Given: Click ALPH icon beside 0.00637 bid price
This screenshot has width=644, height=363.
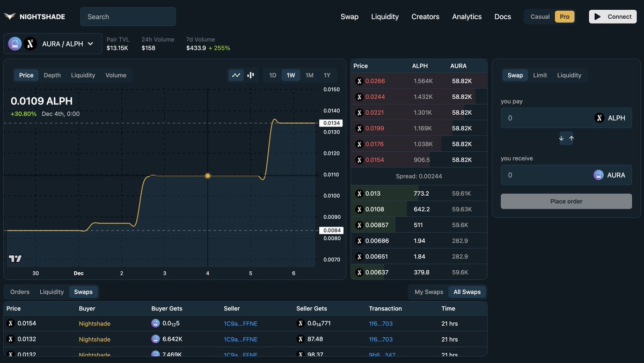Looking at the screenshot, I should pos(360,272).
